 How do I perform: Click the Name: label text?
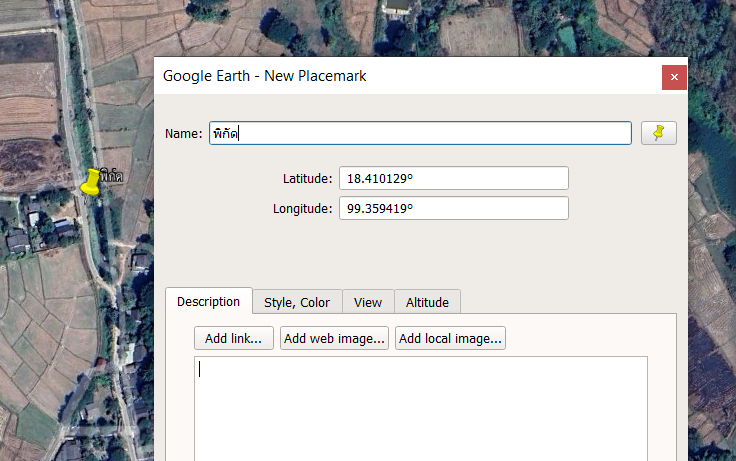point(183,134)
